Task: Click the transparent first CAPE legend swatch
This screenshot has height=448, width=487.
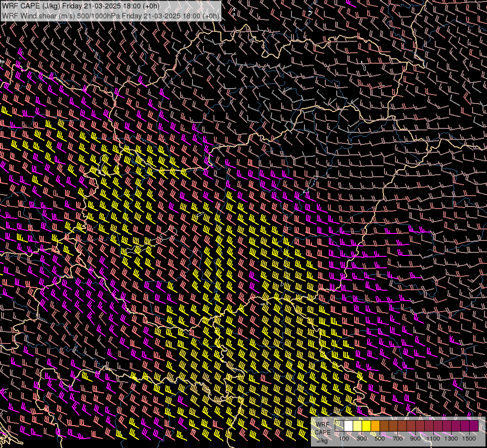Action: (x=339, y=426)
